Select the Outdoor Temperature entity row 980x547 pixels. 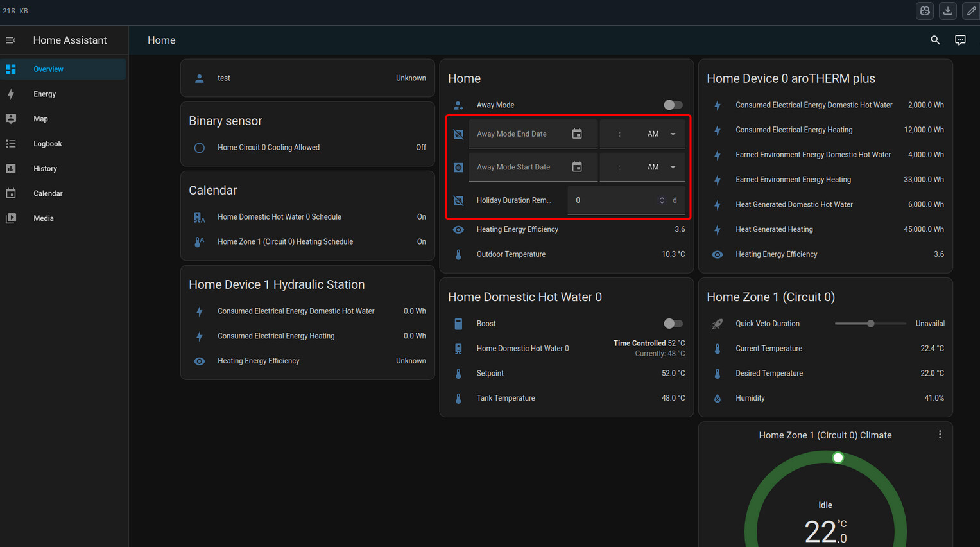click(511, 254)
